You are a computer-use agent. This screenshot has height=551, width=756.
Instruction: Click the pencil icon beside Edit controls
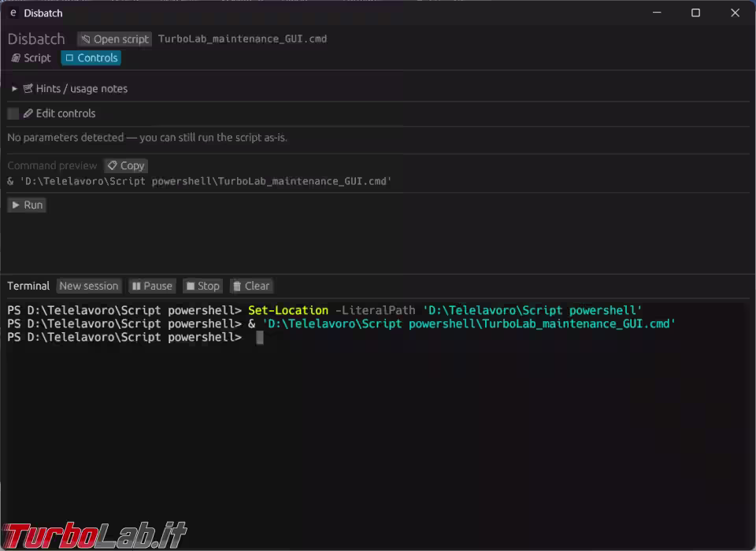click(28, 114)
